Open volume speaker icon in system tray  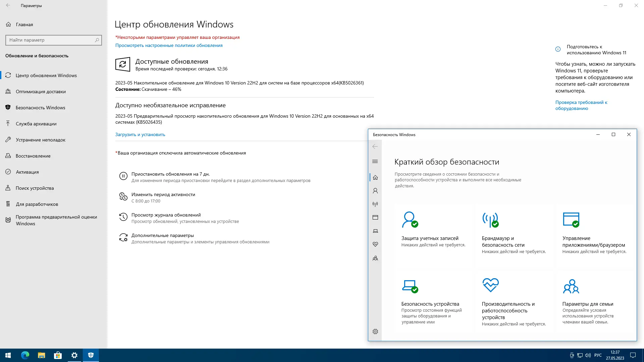click(588, 355)
